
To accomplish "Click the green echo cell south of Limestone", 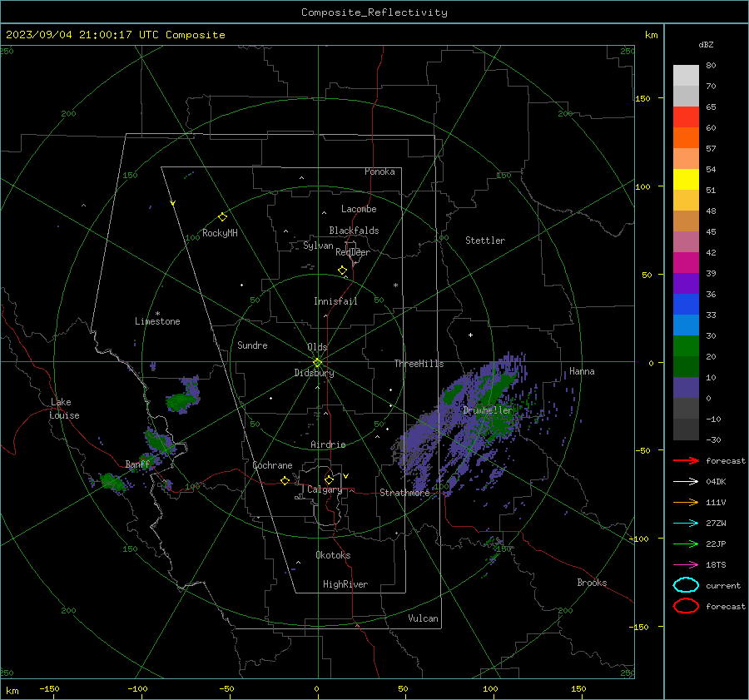I will [x=181, y=401].
